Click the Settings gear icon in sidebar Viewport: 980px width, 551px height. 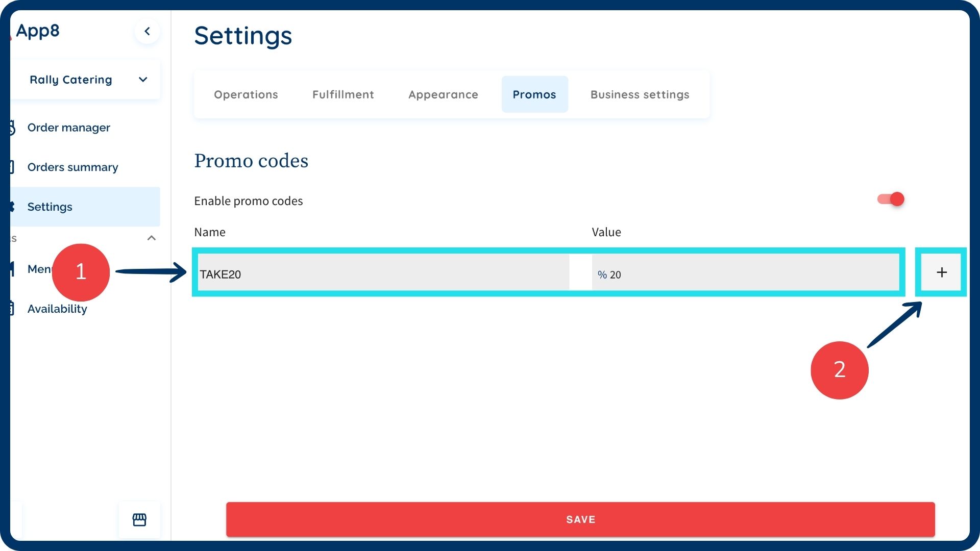(x=12, y=207)
